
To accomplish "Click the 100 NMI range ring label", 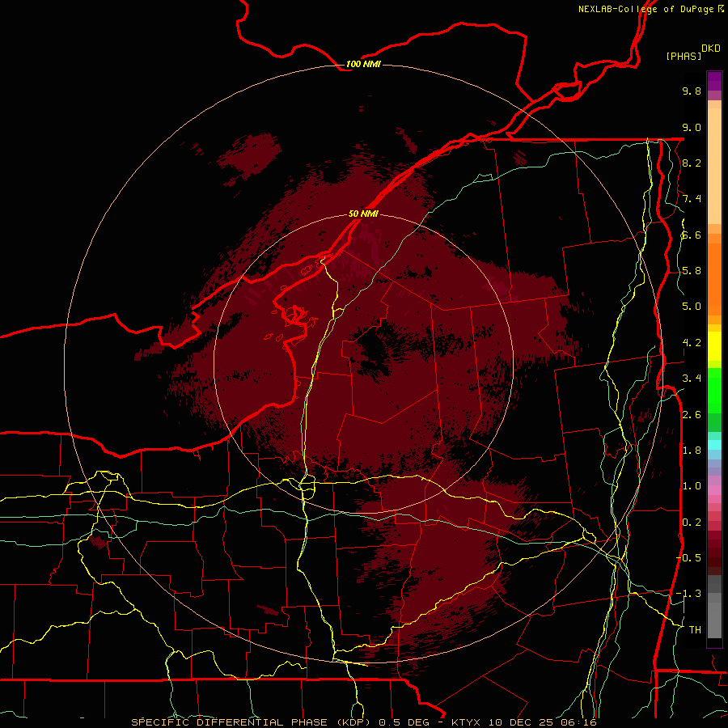I will coord(363,64).
